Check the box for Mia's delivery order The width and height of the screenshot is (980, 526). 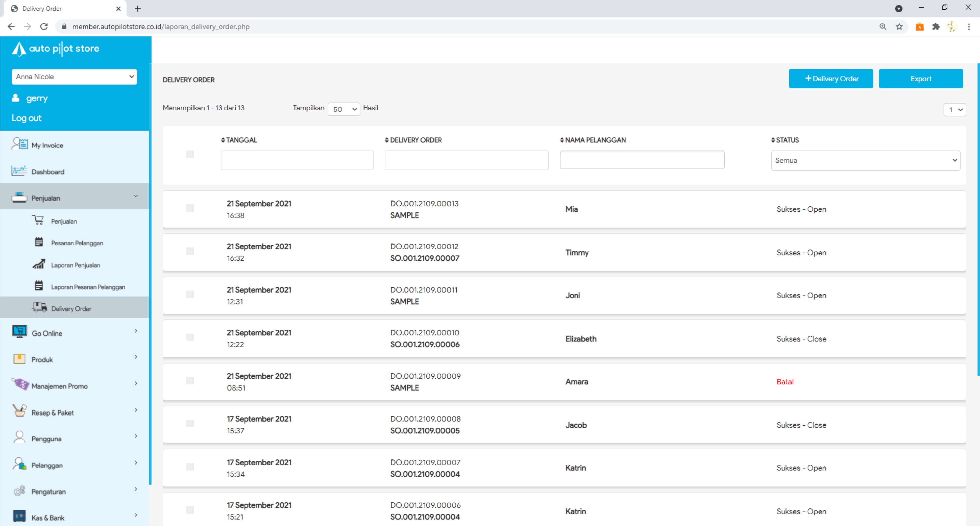pos(190,208)
